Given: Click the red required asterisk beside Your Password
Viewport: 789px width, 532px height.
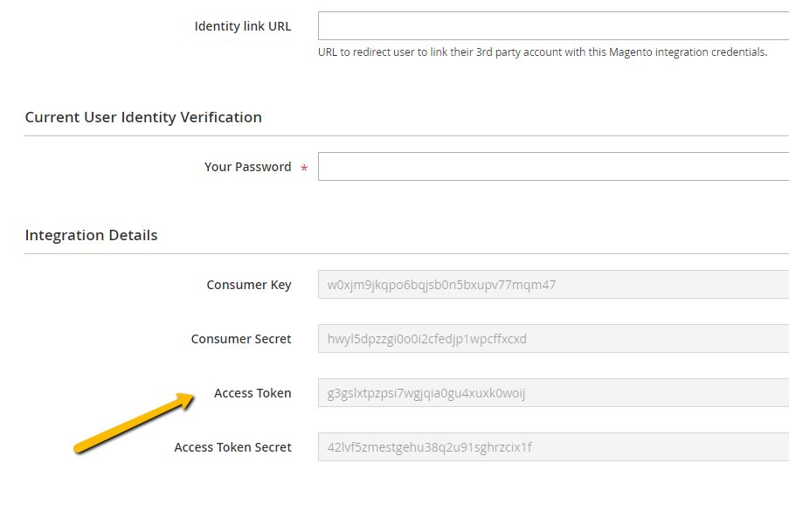Looking at the screenshot, I should [304, 169].
